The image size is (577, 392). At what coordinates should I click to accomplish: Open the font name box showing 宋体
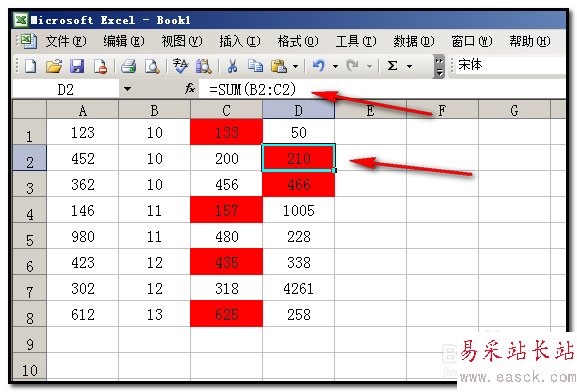coord(510,65)
